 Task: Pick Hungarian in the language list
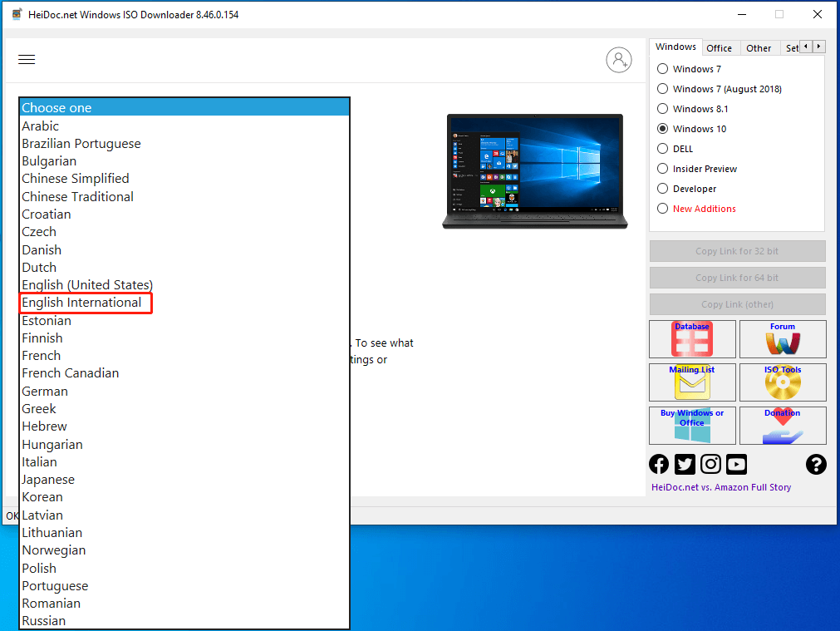tap(184, 445)
